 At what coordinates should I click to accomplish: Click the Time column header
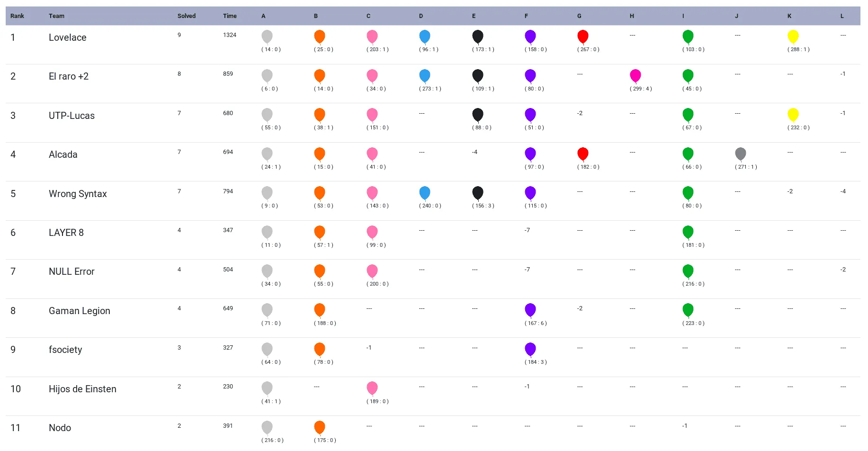point(230,16)
